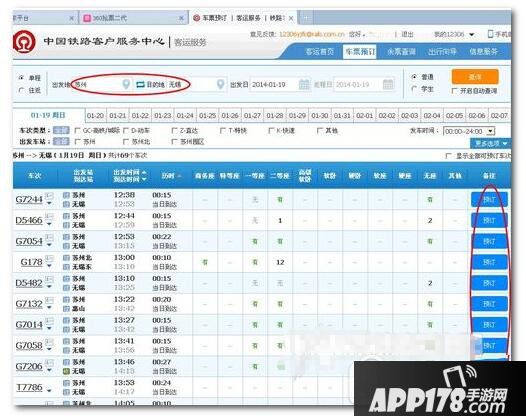Check D-动车 train type filter

coord(126,130)
